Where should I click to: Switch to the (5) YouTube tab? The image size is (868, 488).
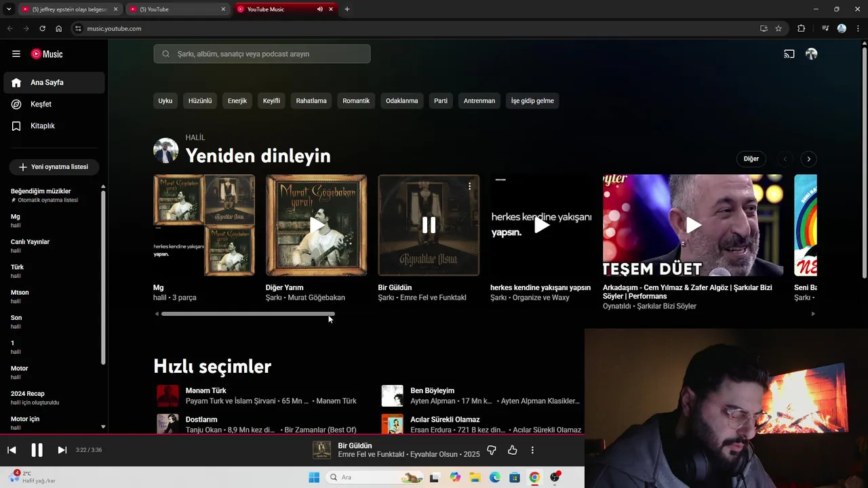[178, 9]
